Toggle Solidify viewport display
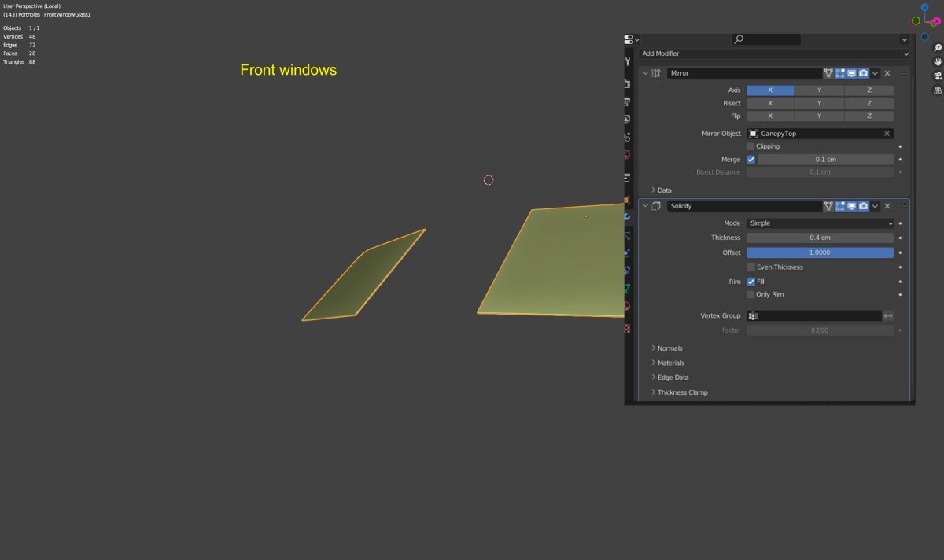Image resolution: width=944 pixels, height=560 pixels. [x=852, y=206]
